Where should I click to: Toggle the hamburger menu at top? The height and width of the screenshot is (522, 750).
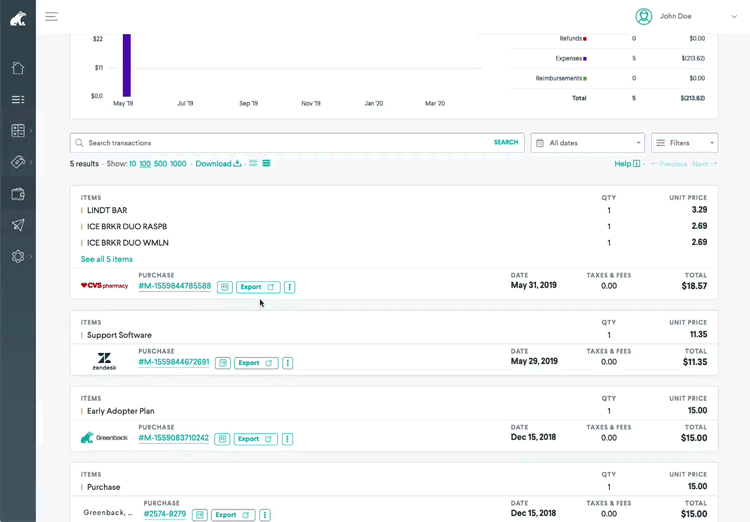click(51, 16)
